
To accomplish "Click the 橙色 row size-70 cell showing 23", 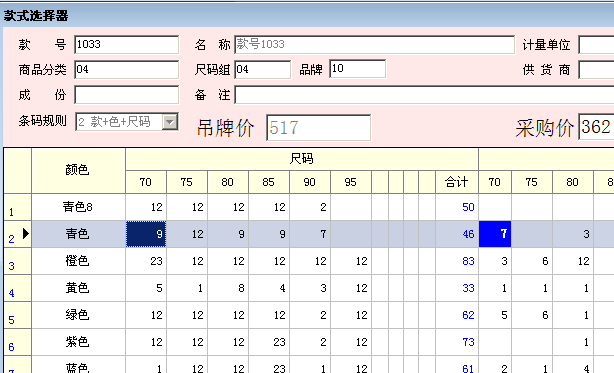I will point(146,261).
